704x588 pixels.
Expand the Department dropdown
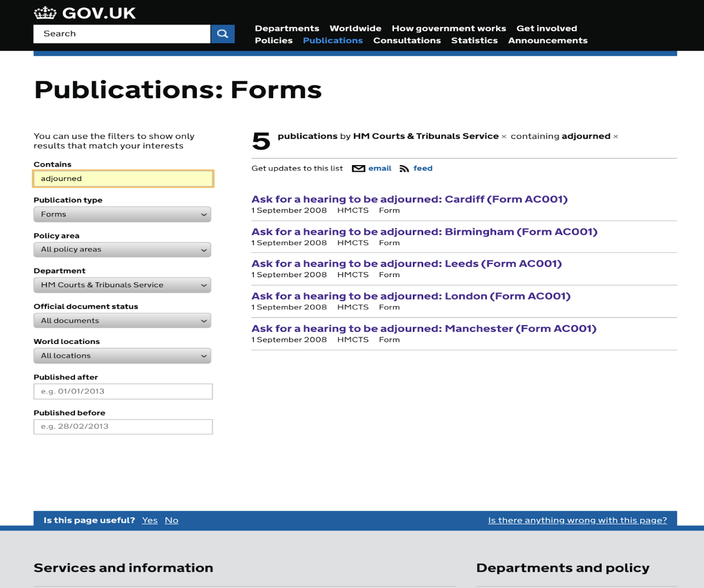[x=122, y=285]
